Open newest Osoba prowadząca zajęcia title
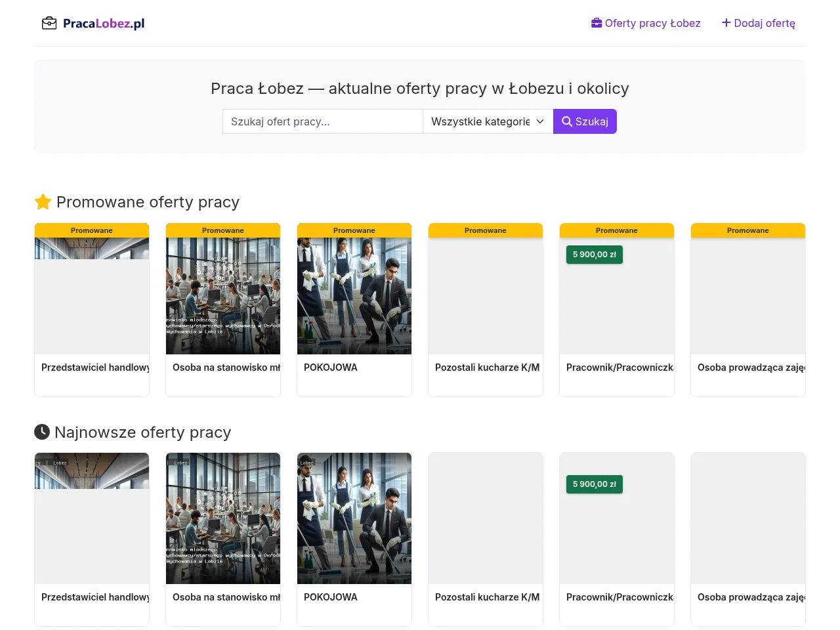Screen dimensions: 840x630 pos(751,597)
